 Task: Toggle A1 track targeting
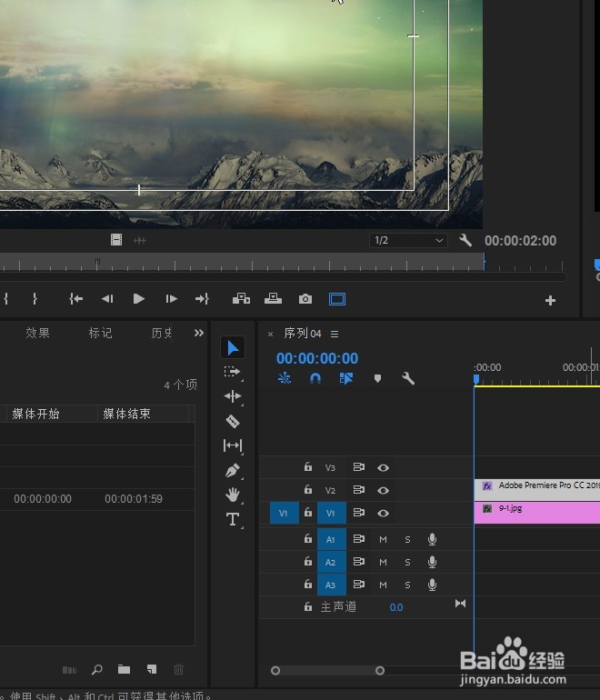pyautogui.click(x=331, y=539)
